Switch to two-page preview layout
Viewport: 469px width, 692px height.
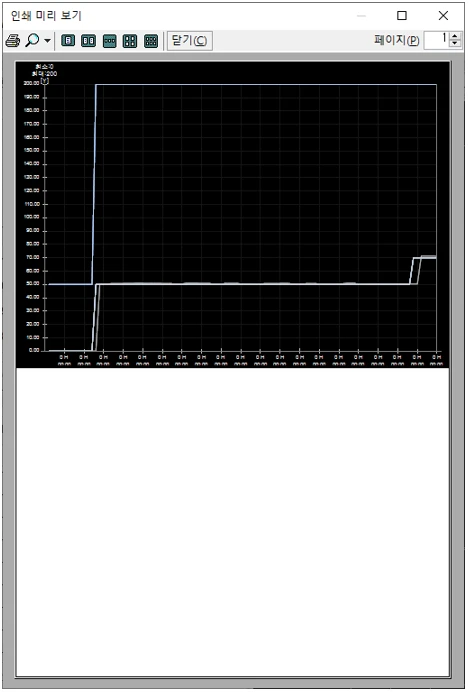(89, 41)
